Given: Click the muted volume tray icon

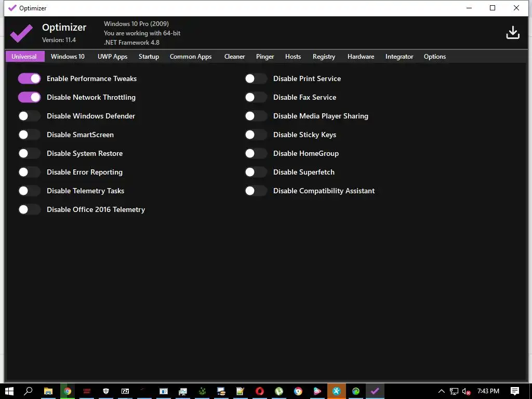Looking at the screenshot, I should click(x=466, y=391).
